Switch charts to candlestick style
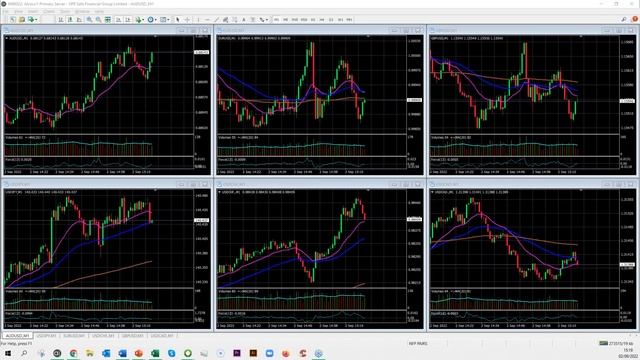Image resolution: width=640 pixels, height=360 pixels. coord(70,19)
